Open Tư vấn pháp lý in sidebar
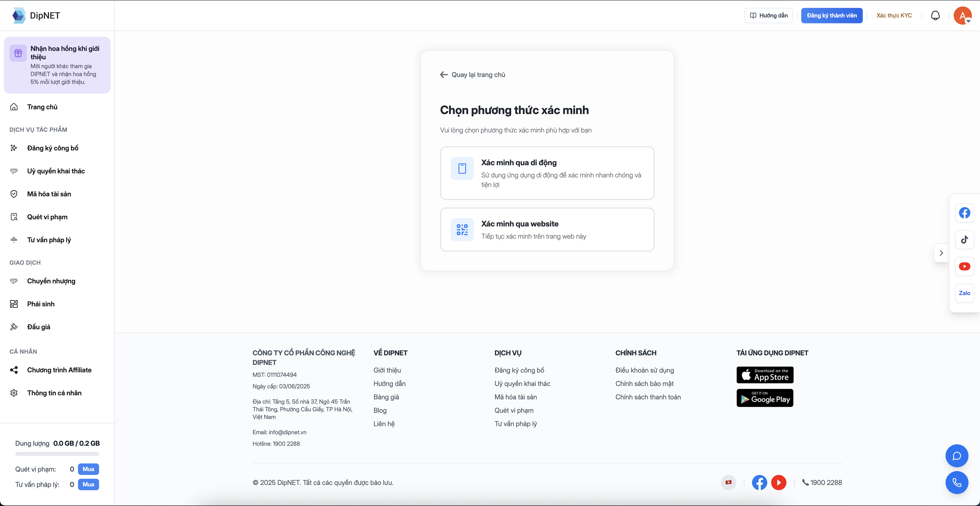The height and width of the screenshot is (506, 980). click(x=57, y=240)
